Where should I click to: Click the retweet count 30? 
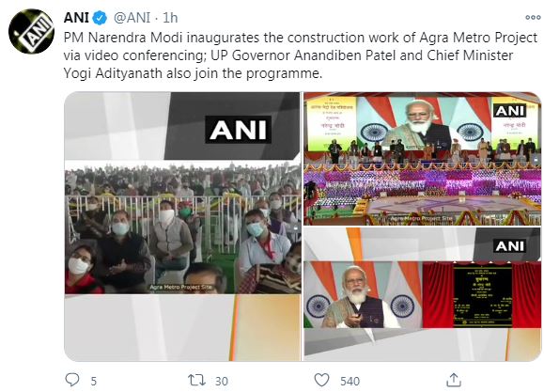(x=222, y=382)
